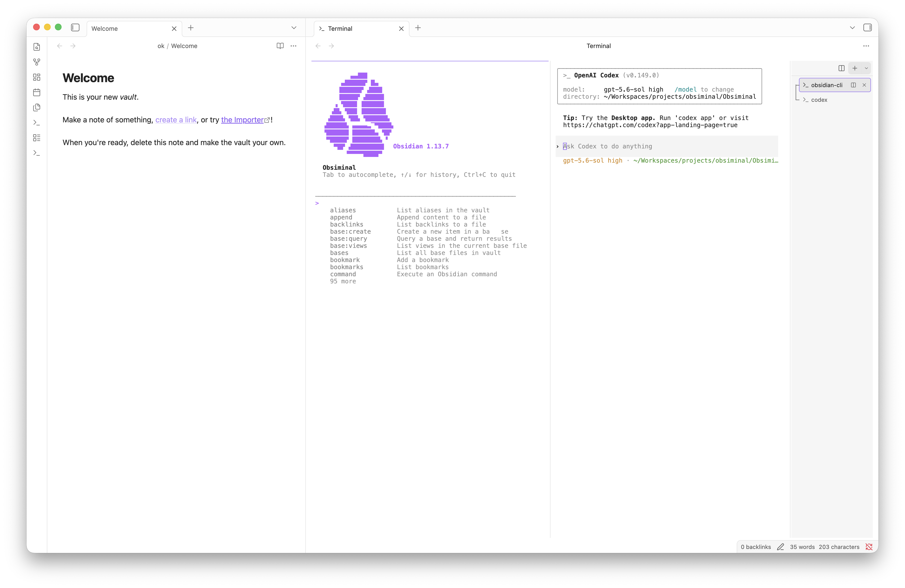Switch to the Terminal tab
This screenshot has height=588, width=905.
click(x=361, y=29)
